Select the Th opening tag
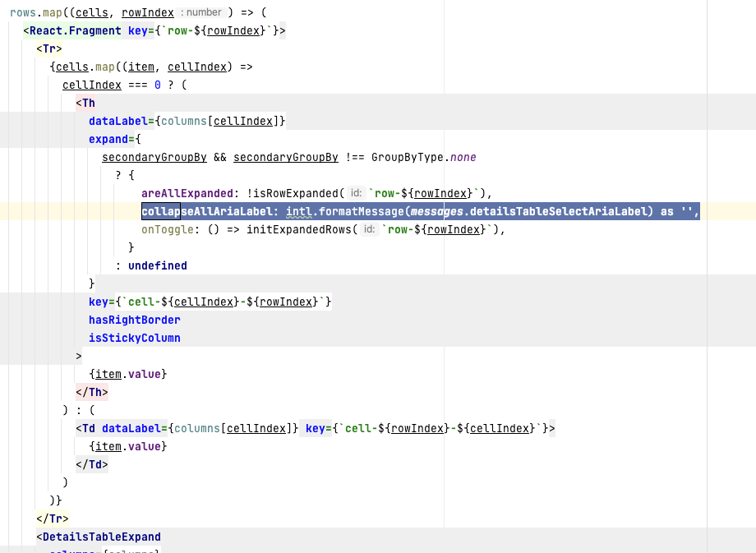The height and width of the screenshot is (553, 756). pos(87,102)
